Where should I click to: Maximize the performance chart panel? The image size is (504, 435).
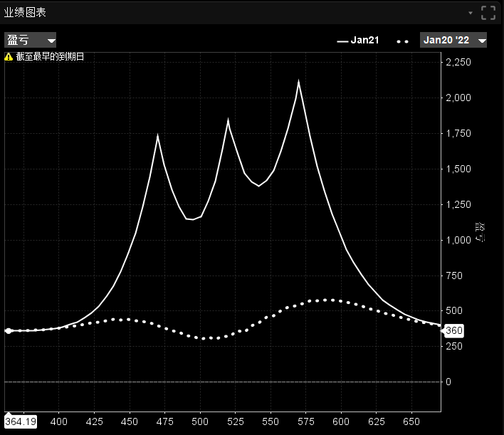click(488, 13)
